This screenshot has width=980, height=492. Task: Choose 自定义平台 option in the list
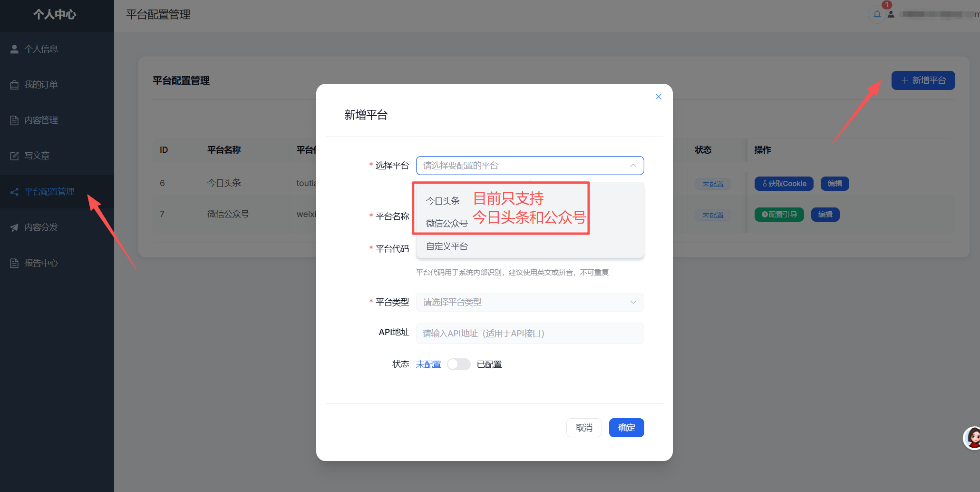pos(530,246)
